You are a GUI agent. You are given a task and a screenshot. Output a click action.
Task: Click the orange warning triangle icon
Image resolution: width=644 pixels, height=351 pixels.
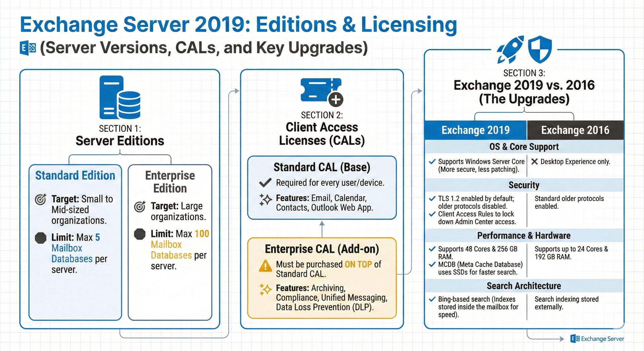265,266
